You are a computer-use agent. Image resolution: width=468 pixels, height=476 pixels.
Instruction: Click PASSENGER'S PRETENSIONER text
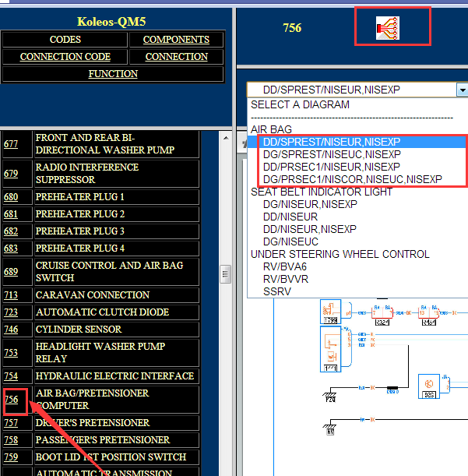[x=103, y=440]
